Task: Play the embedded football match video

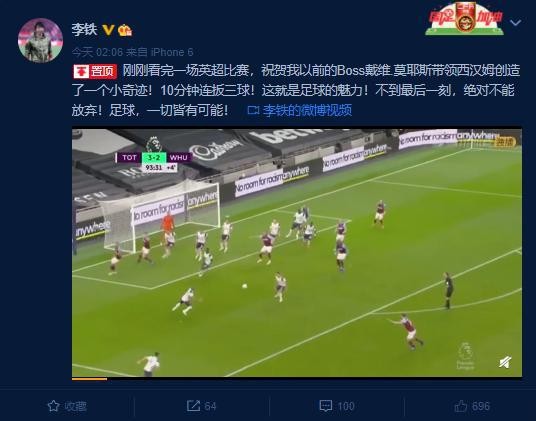Action: tap(297, 253)
